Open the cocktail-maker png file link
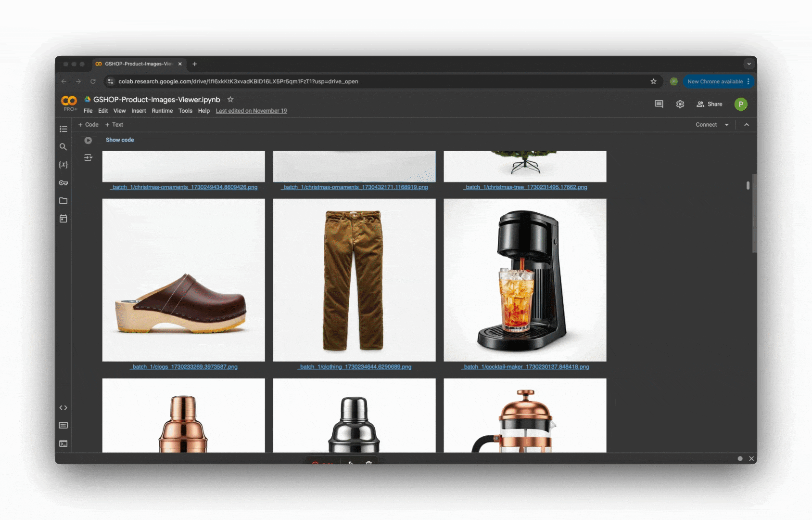This screenshot has width=812, height=520. pyautogui.click(x=525, y=367)
